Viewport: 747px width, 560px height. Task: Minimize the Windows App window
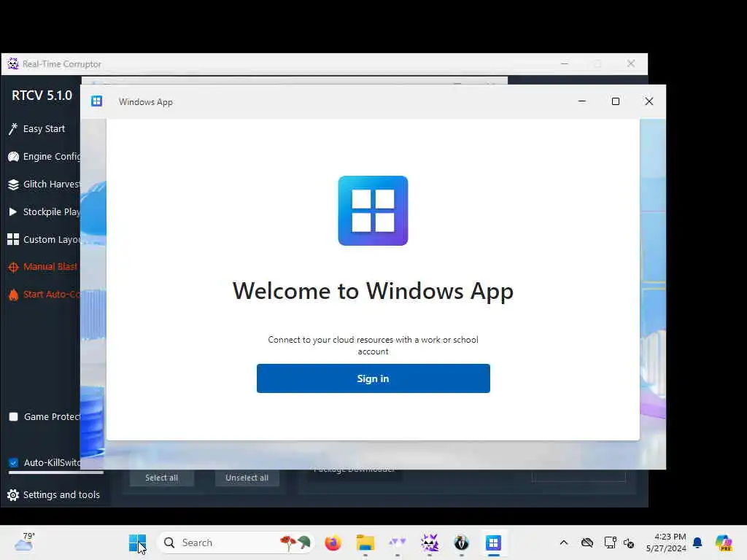click(581, 101)
